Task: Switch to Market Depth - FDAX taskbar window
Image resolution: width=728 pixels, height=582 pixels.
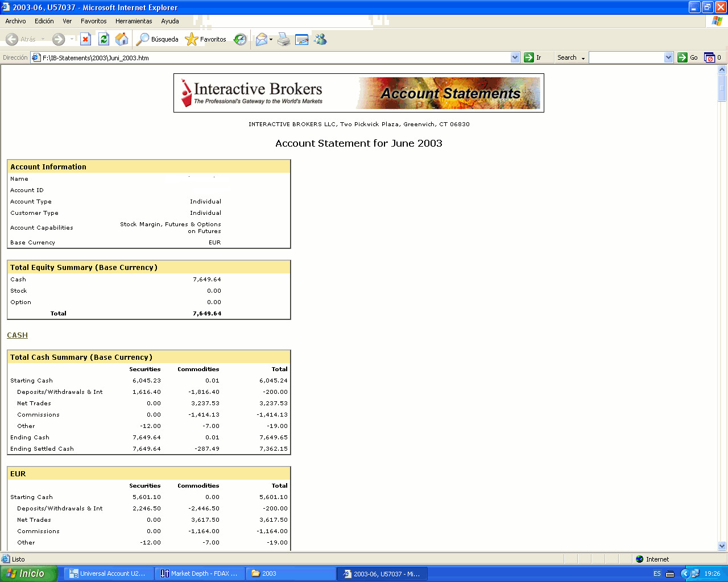Action: [200, 573]
